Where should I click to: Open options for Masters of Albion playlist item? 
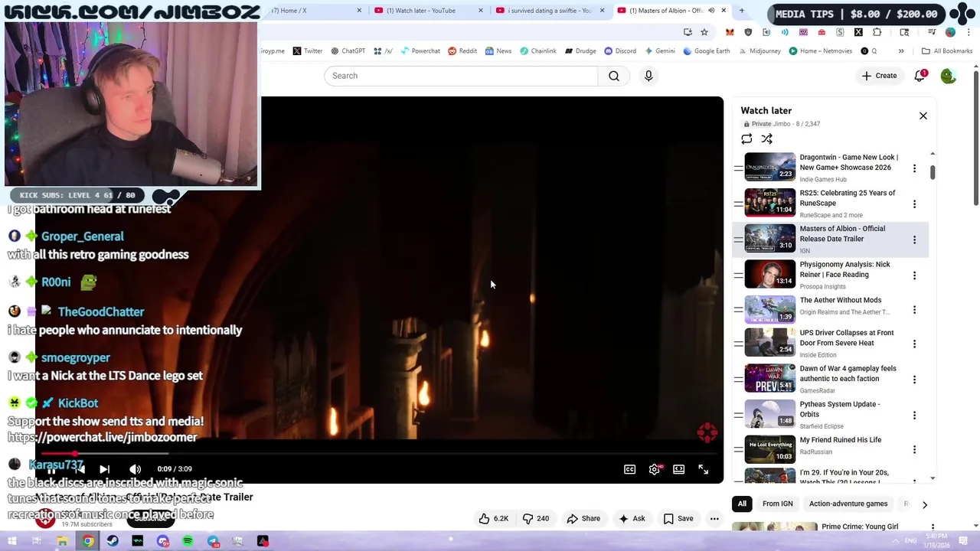tap(914, 240)
